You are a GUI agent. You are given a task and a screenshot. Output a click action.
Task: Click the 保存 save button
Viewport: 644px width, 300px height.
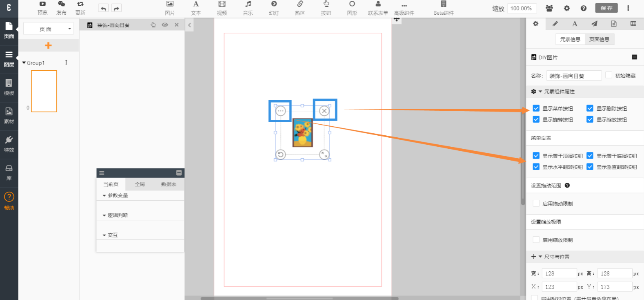[x=606, y=8]
